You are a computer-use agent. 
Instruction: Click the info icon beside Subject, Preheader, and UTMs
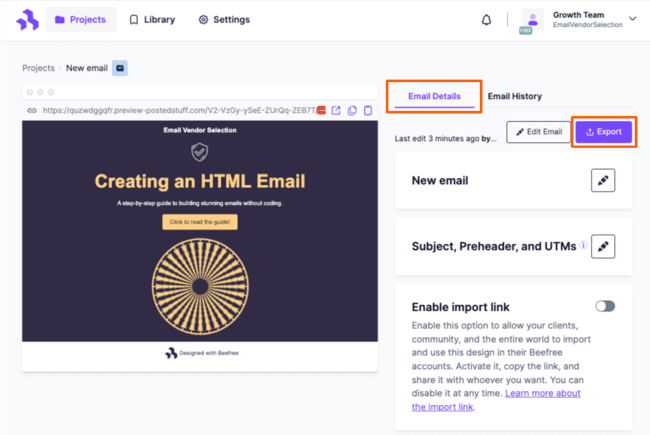(x=583, y=245)
